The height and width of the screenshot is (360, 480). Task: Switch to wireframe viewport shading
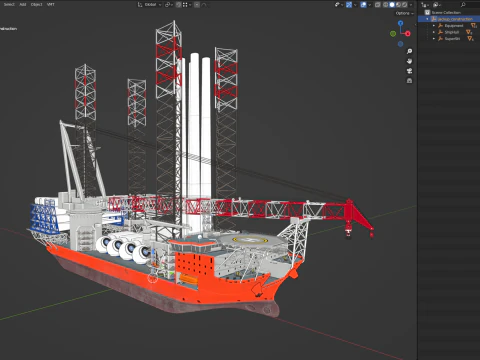(x=385, y=5)
